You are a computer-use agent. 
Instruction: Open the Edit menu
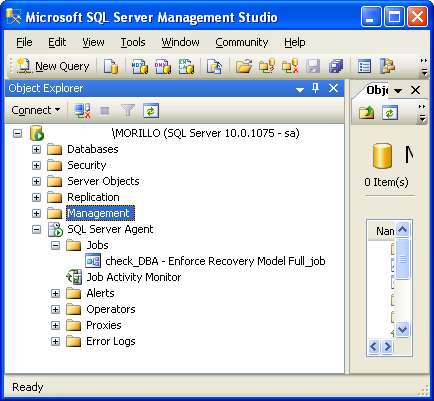click(57, 42)
